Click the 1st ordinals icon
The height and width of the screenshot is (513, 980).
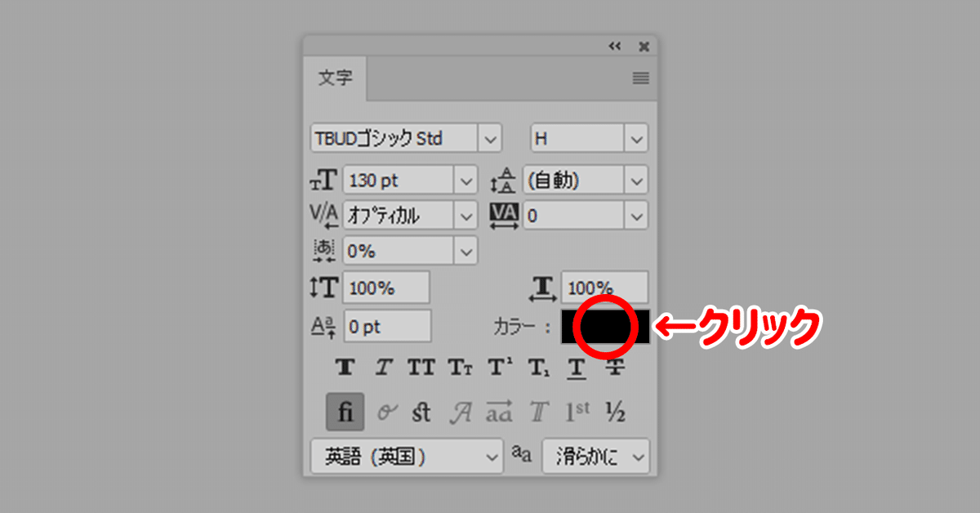(x=577, y=413)
